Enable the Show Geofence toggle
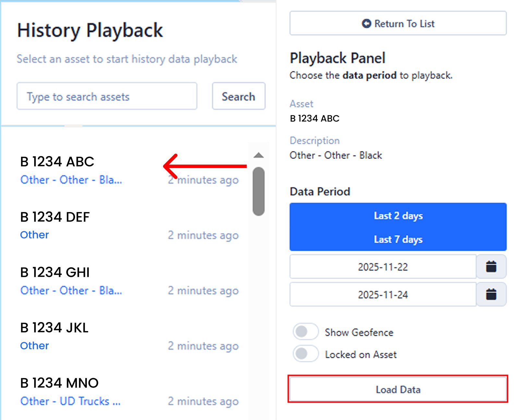Screen dimensions: 519x420 click(x=305, y=332)
